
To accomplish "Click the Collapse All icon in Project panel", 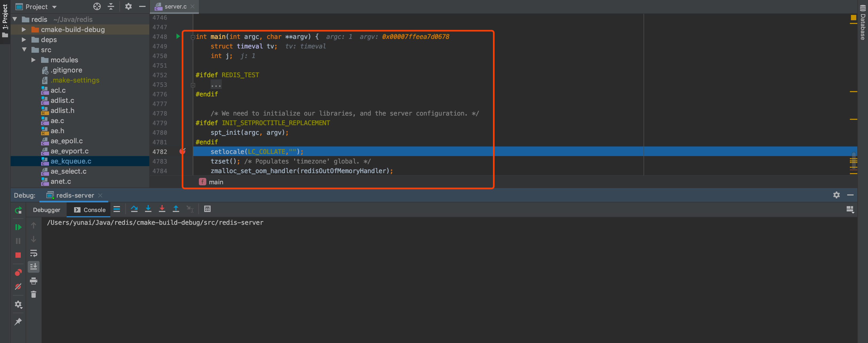I will pos(111,6).
